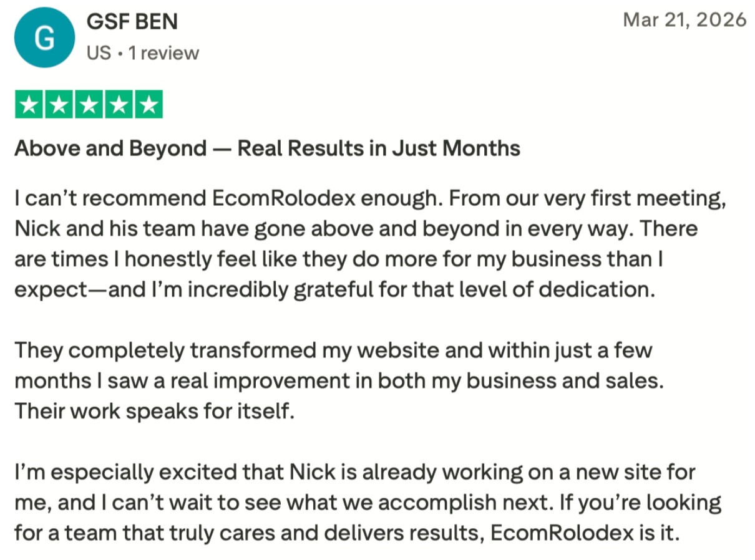
Task: Click the "US" country label
Action: [x=99, y=54]
